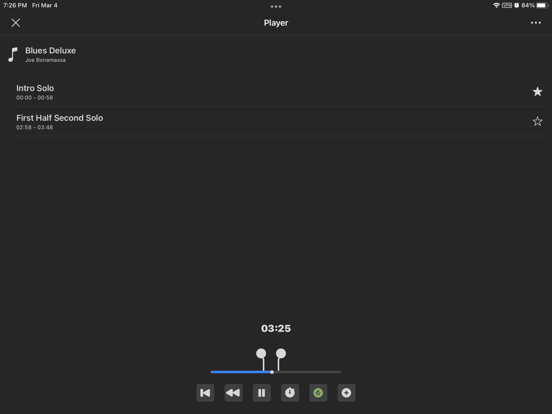This screenshot has width=552, height=414.
Task: Tap the battery indicator in status bar
Action: pos(542,5)
